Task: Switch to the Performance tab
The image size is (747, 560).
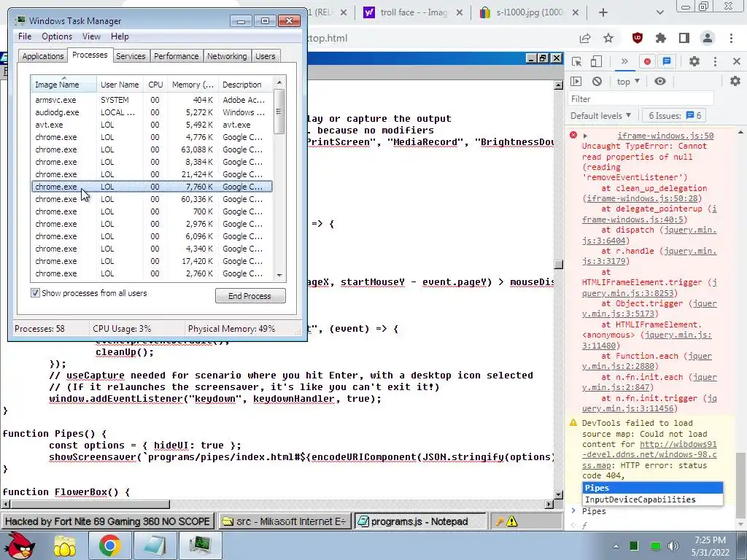Action: point(177,56)
